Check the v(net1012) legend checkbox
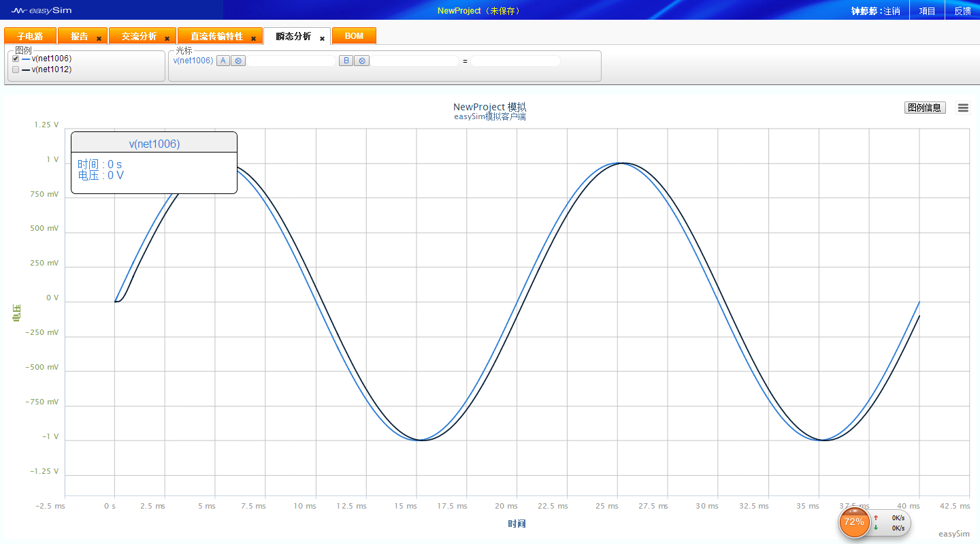Image resolution: width=980 pixels, height=544 pixels. pyautogui.click(x=16, y=69)
